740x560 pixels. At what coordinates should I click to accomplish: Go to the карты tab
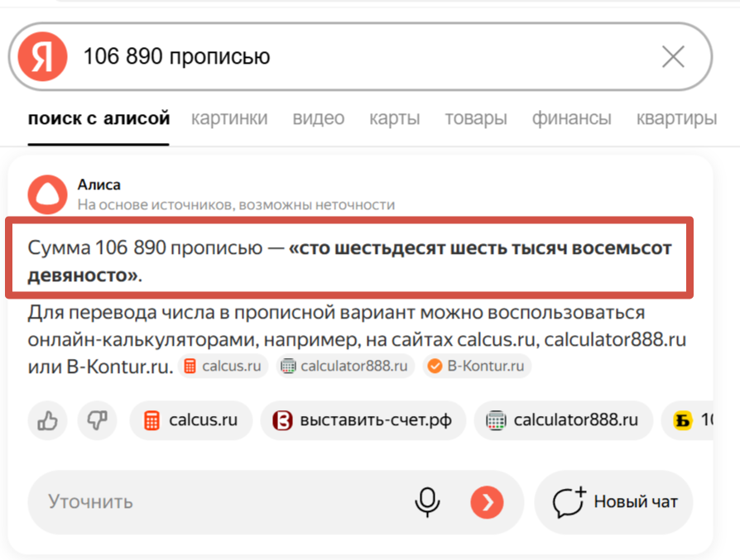click(x=394, y=118)
